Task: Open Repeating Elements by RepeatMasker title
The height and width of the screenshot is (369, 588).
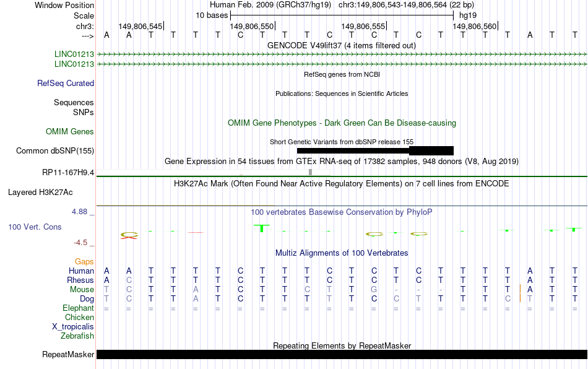Action: point(342,345)
